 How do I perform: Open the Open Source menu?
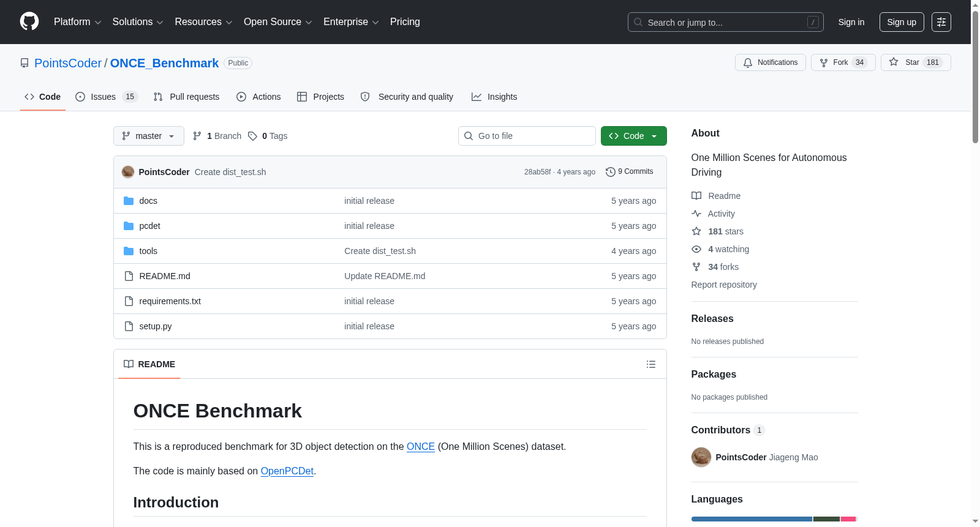tap(277, 22)
